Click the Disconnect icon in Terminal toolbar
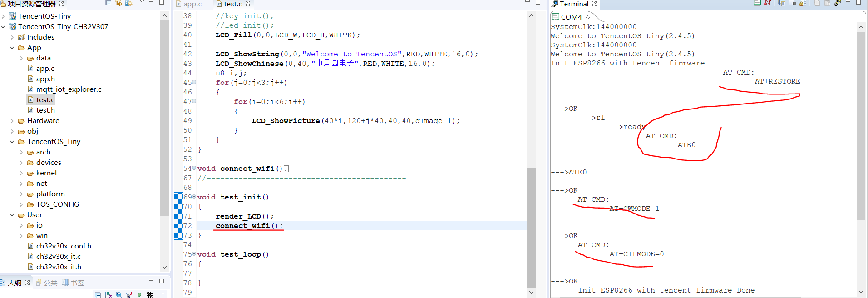Image resolution: width=868 pixels, height=298 pixels. tap(767, 3)
